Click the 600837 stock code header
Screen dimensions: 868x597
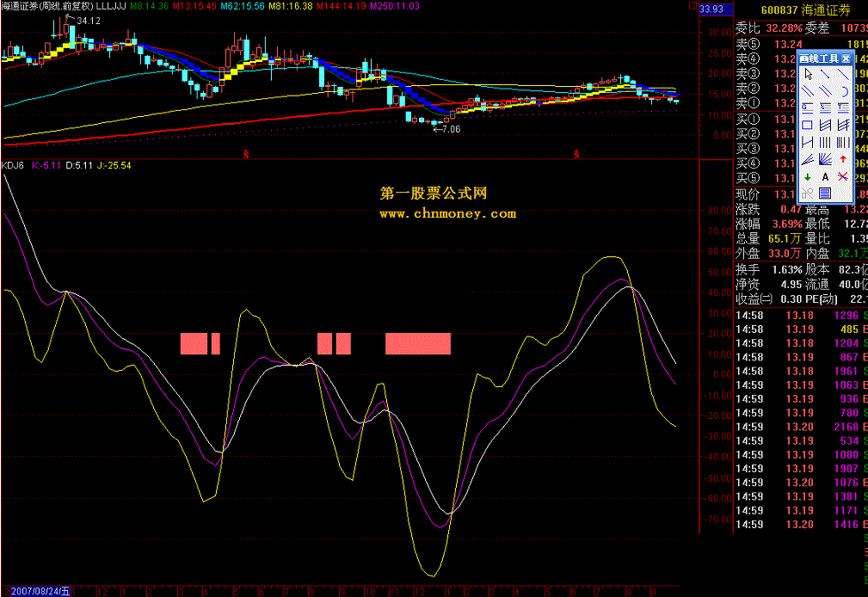[779, 10]
